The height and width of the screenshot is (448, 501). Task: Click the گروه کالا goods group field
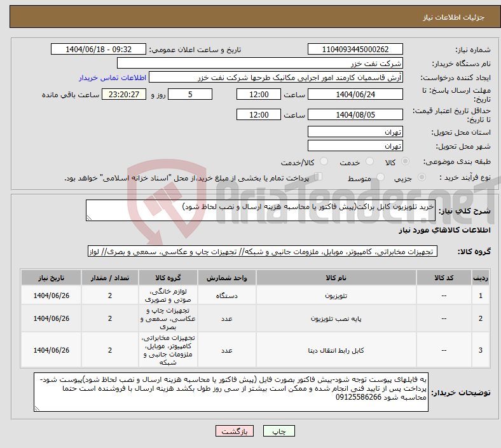pos(263,251)
